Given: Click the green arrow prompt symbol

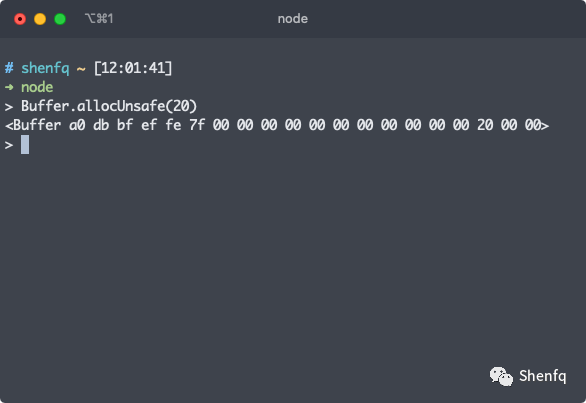Looking at the screenshot, I should [x=9, y=87].
